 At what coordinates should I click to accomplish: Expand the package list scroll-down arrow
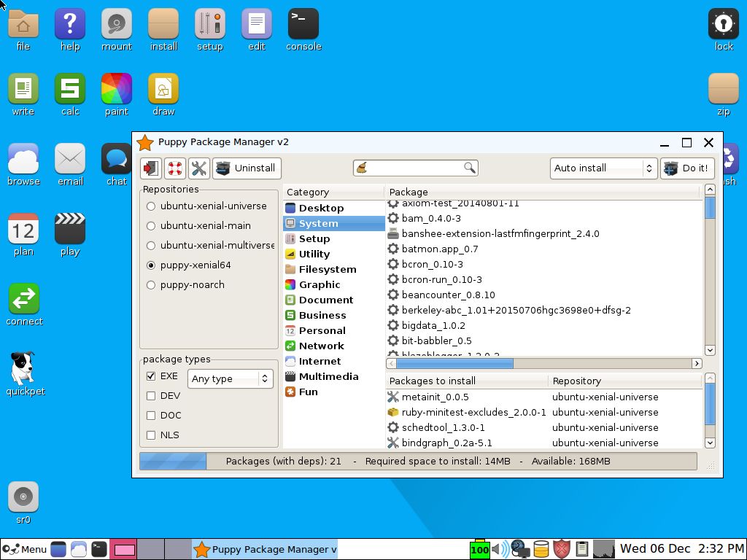coord(709,349)
